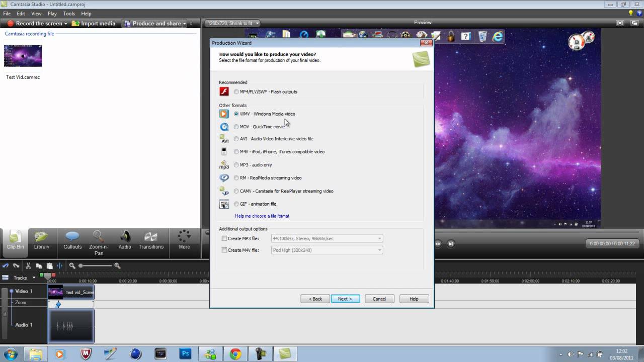The height and width of the screenshot is (362, 644).
Task: Click the Paste icon in timeline toolbar
Action: [x=49, y=265]
